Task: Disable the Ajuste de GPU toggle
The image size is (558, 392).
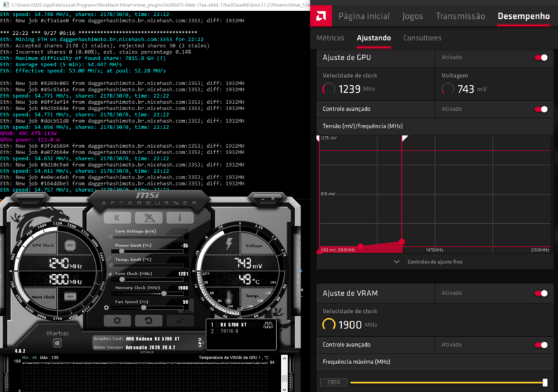Action: [541, 58]
